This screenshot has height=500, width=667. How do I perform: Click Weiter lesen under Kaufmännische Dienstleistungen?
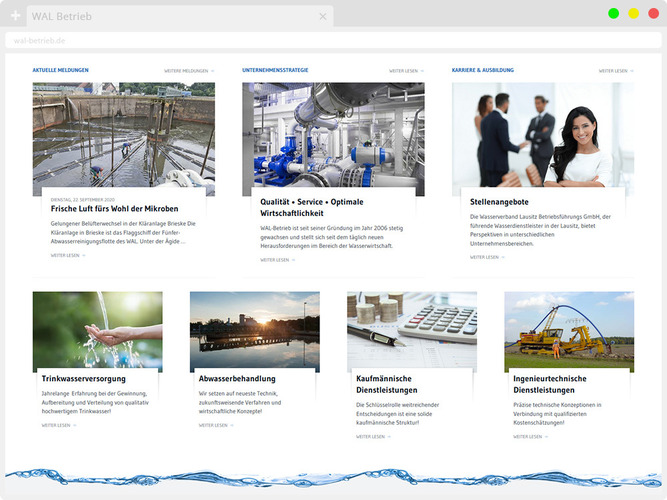pyautogui.click(x=373, y=436)
